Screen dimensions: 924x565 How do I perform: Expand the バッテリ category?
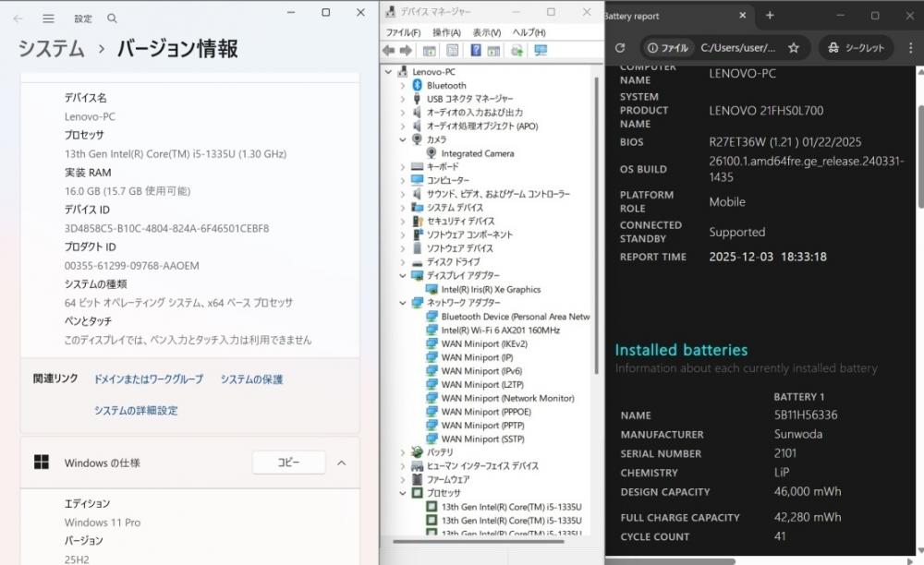pyautogui.click(x=403, y=452)
